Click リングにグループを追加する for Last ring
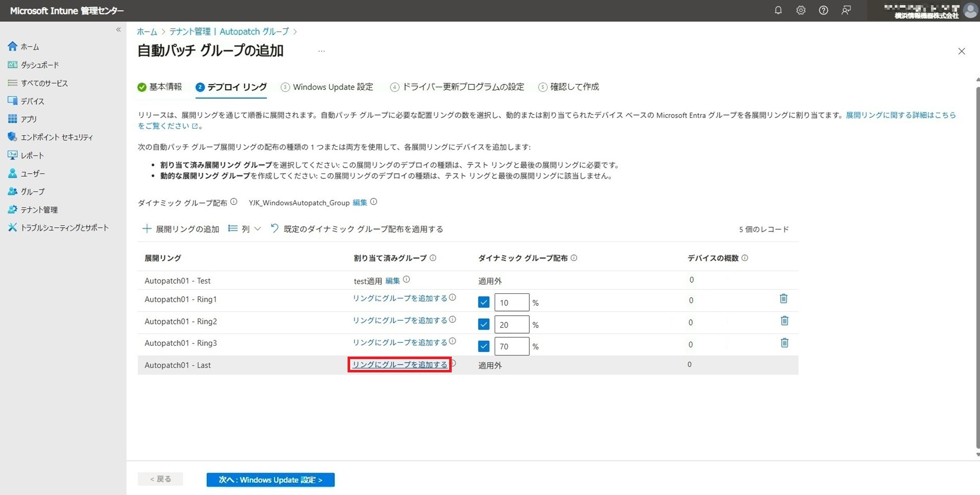The height and width of the screenshot is (495, 980). click(x=400, y=365)
